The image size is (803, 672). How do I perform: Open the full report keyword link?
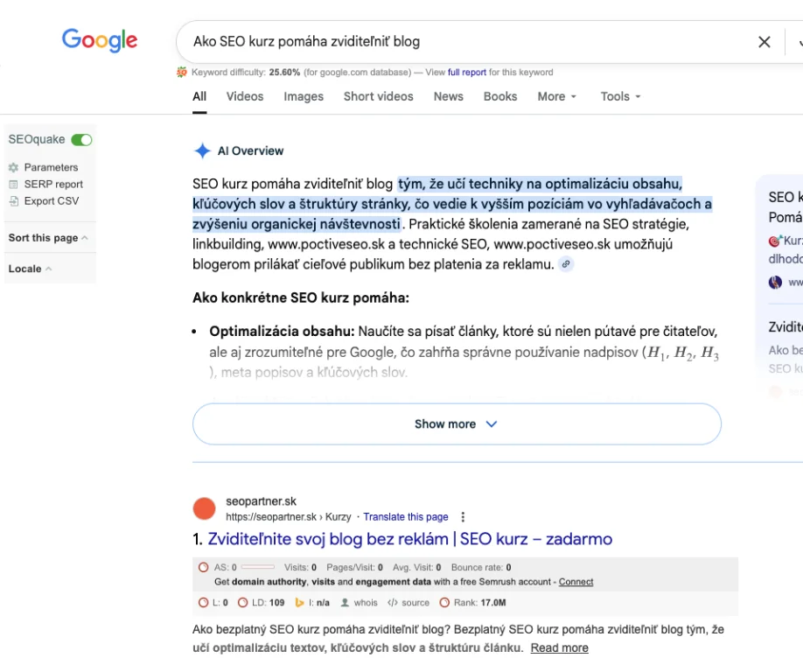(466, 73)
